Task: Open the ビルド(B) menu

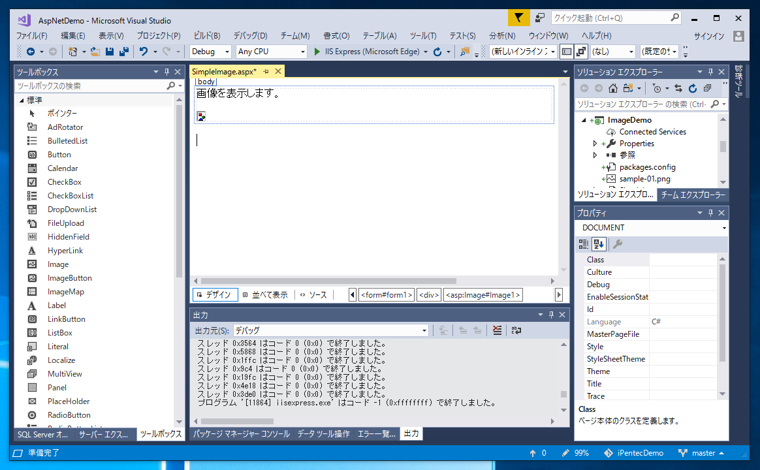Action: pos(207,36)
